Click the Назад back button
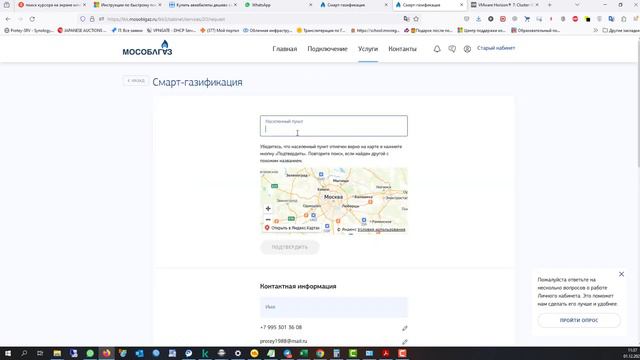640x360 pixels. (x=136, y=81)
